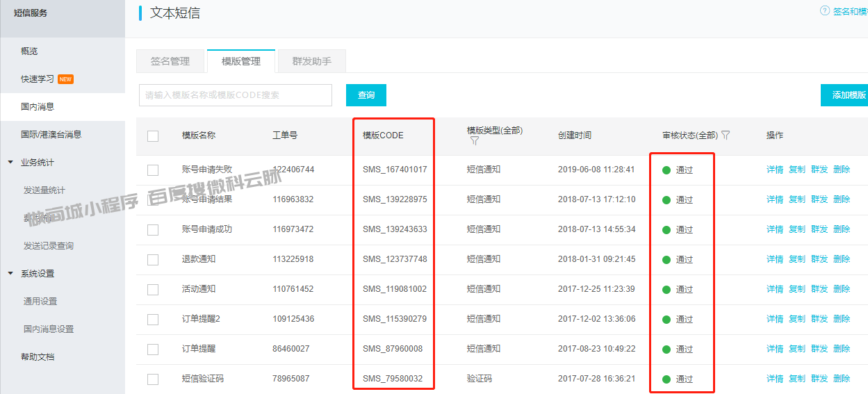This screenshot has height=394, width=868.
Task: Open 详情 for SMS_167401017
Action: pos(775,170)
